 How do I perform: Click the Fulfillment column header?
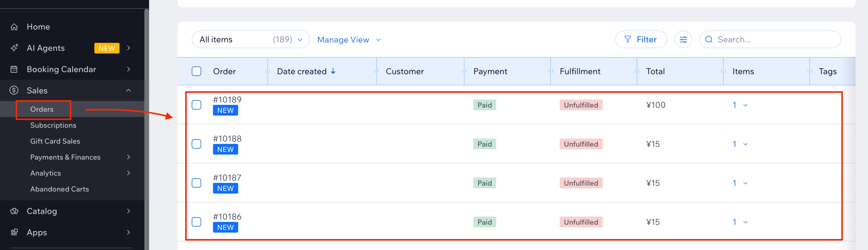pyautogui.click(x=580, y=71)
